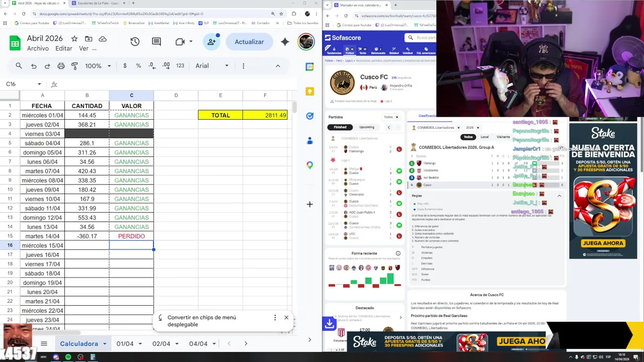Open the Ver menu
Image resolution: width=644 pixels, height=362 pixels.
(x=84, y=49)
